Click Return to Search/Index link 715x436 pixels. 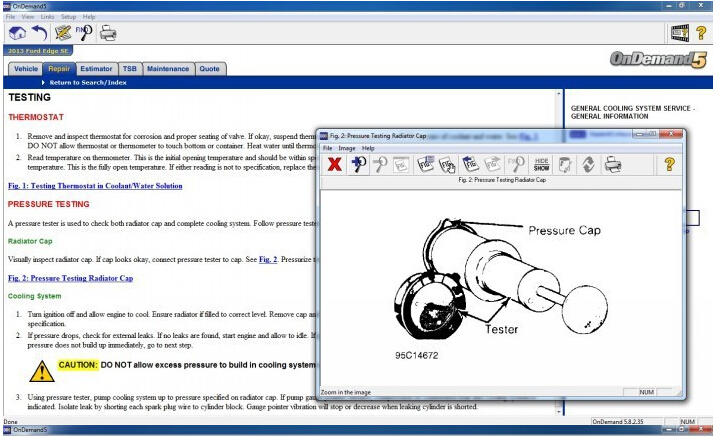[88, 83]
